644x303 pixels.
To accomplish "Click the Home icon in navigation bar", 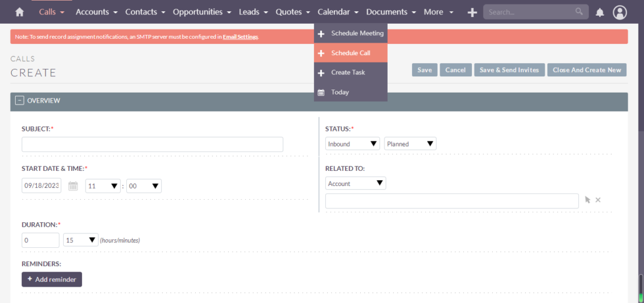I will (x=19, y=12).
